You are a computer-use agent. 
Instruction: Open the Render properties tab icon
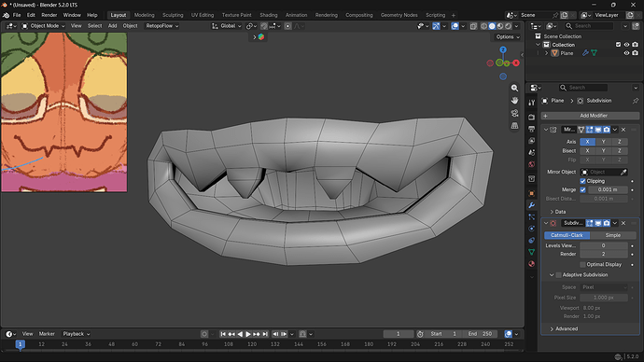click(531, 117)
